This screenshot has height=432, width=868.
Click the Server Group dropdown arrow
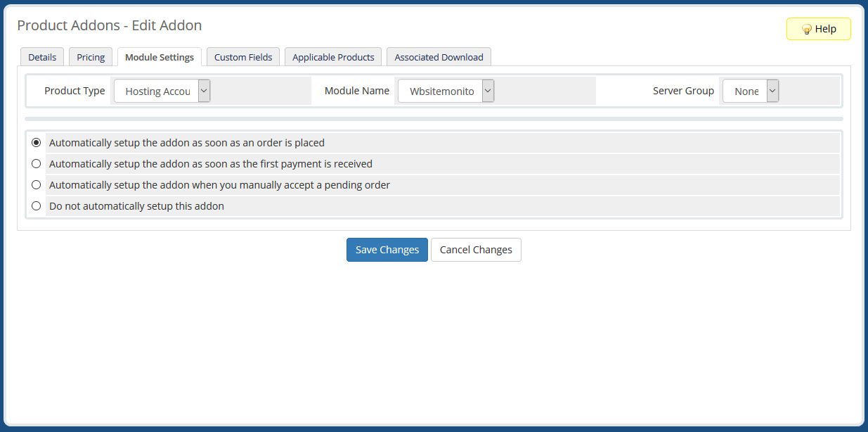tap(771, 90)
